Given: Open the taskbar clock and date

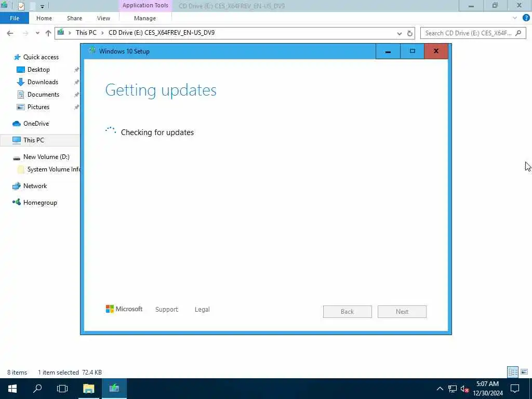Looking at the screenshot, I should tap(487, 389).
